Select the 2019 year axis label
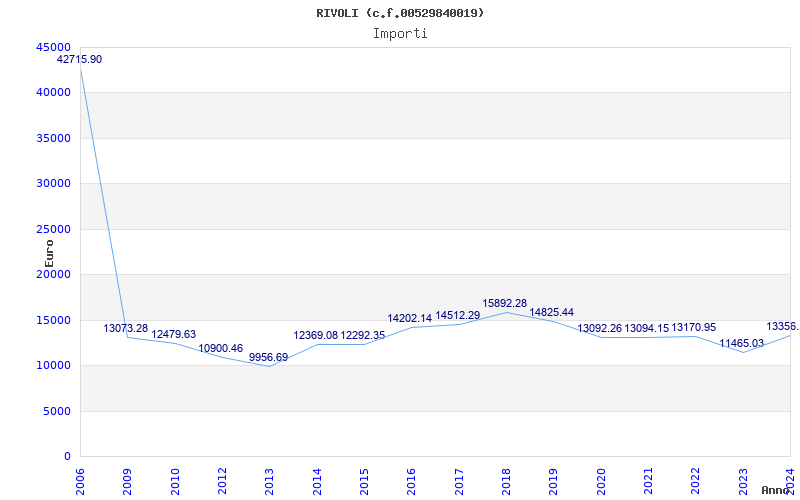Image resolution: width=800 pixels, height=500 pixels. pyautogui.click(x=554, y=482)
